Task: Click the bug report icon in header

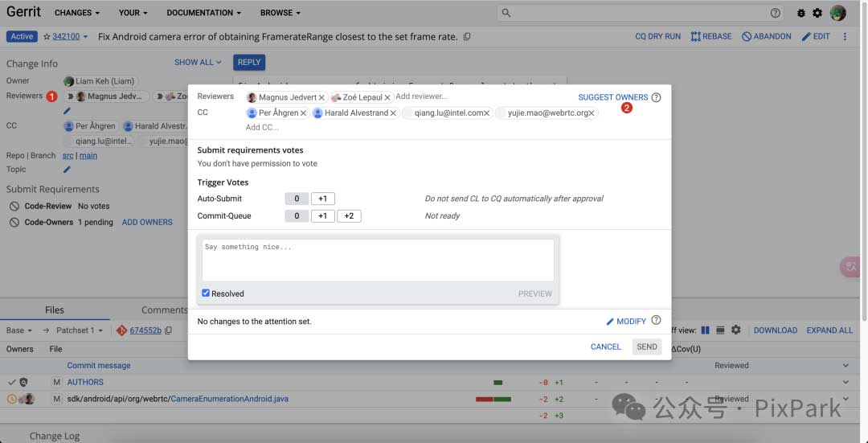Action: [x=800, y=13]
